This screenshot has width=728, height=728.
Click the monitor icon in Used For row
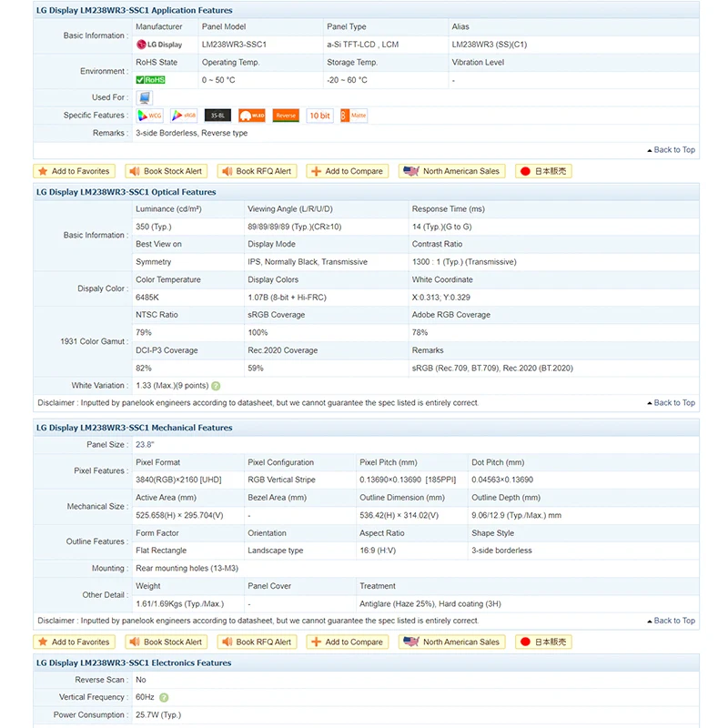tap(145, 97)
